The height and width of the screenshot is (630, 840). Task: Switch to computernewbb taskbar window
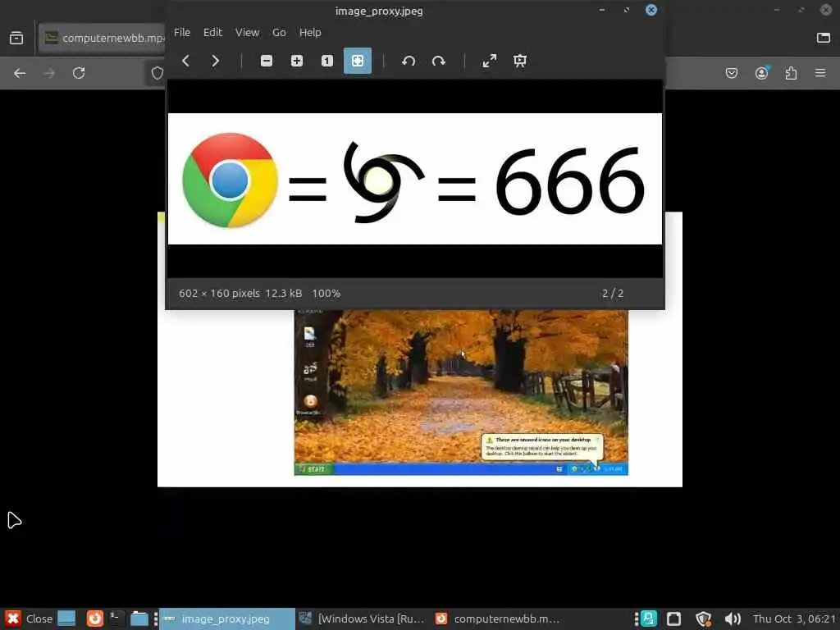pyautogui.click(x=500, y=619)
